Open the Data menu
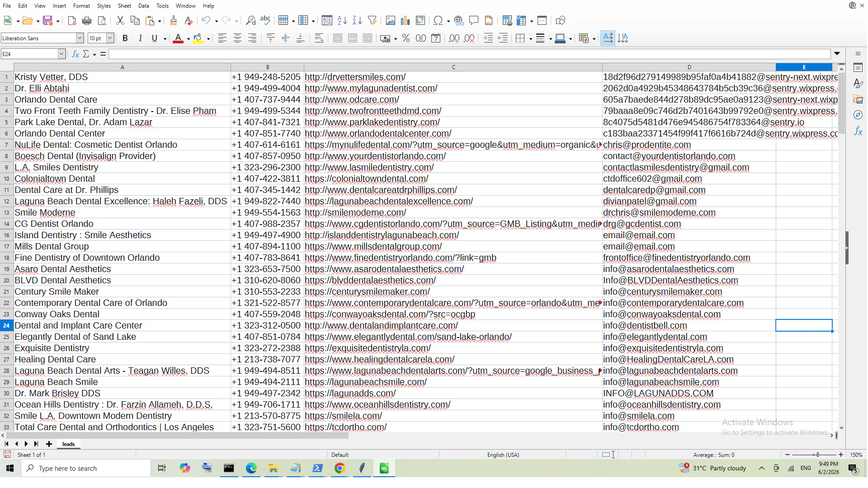This screenshot has height=488, width=868. (144, 6)
